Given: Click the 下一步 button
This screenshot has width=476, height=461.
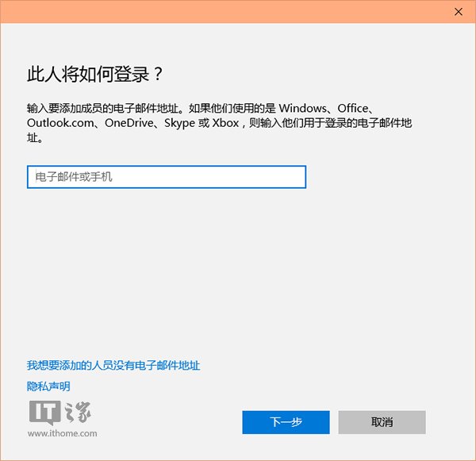Looking at the screenshot, I should tap(286, 422).
